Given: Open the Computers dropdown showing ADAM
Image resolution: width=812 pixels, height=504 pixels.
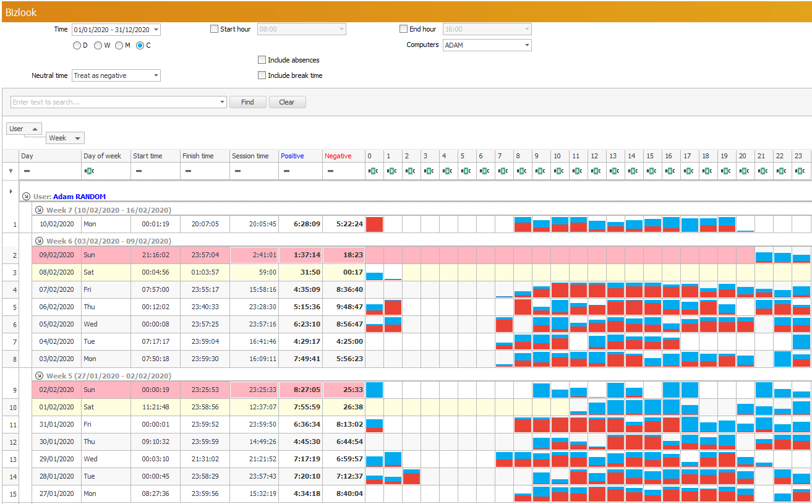Looking at the screenshot, I should coord(526,45).
